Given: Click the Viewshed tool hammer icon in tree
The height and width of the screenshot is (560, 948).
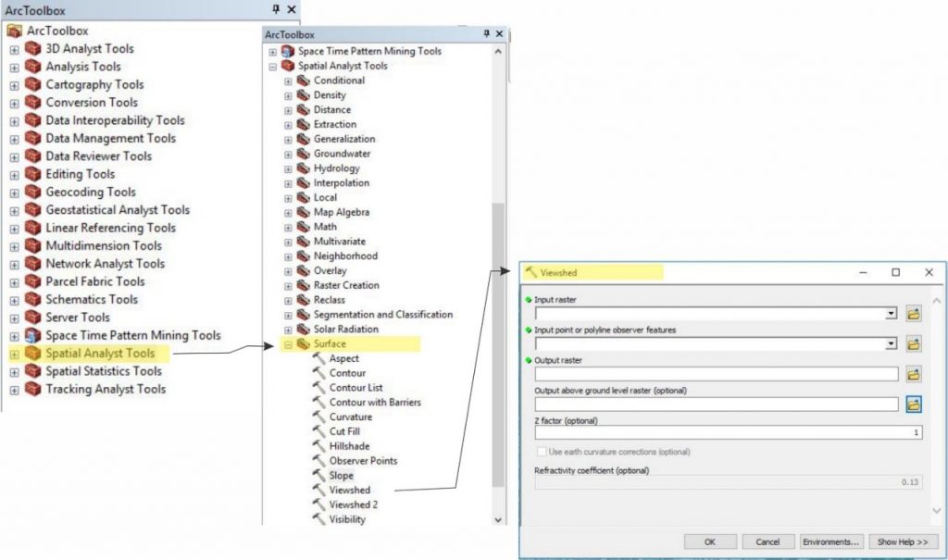Looking at the screenshot, I should 318,490.
